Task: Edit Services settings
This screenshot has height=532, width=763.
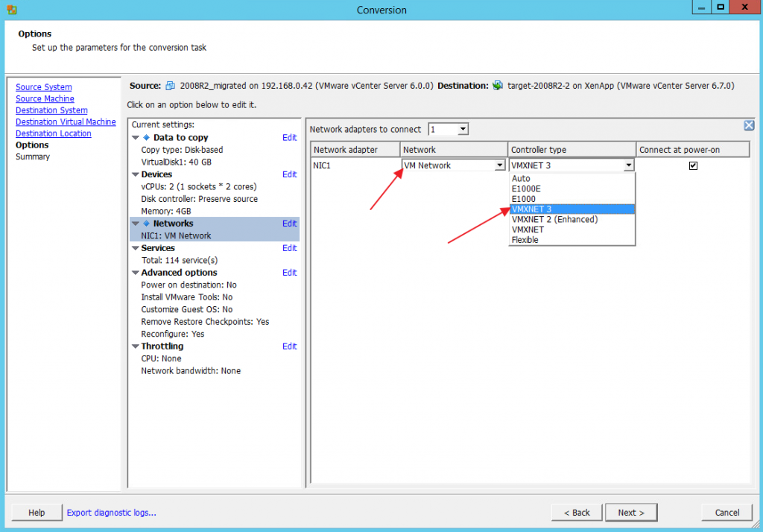Action: [x=290, y=248]
